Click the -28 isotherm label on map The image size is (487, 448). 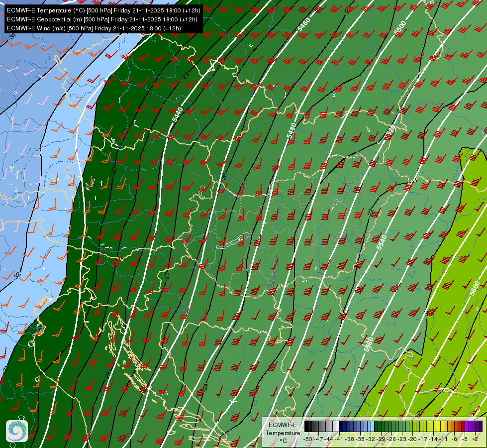click(x=107, y=375)
